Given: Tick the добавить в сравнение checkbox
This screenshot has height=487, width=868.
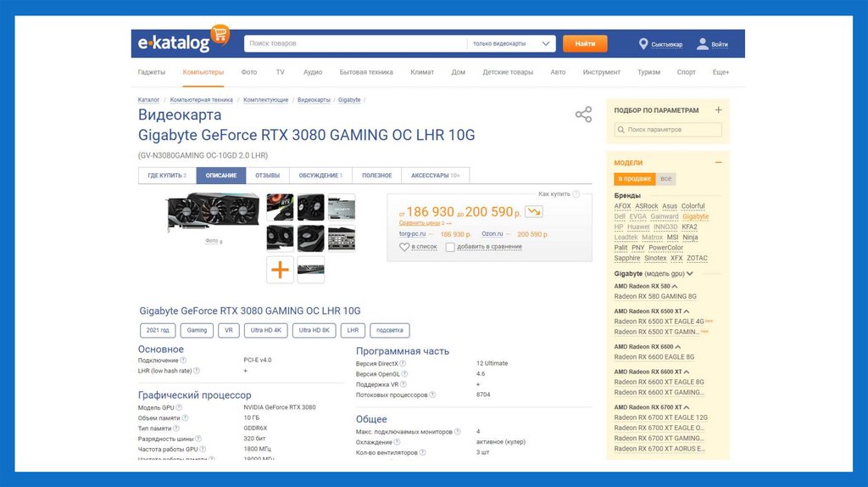Looking at the screenshot, I should pyautogui.click(x=450, y=247).
